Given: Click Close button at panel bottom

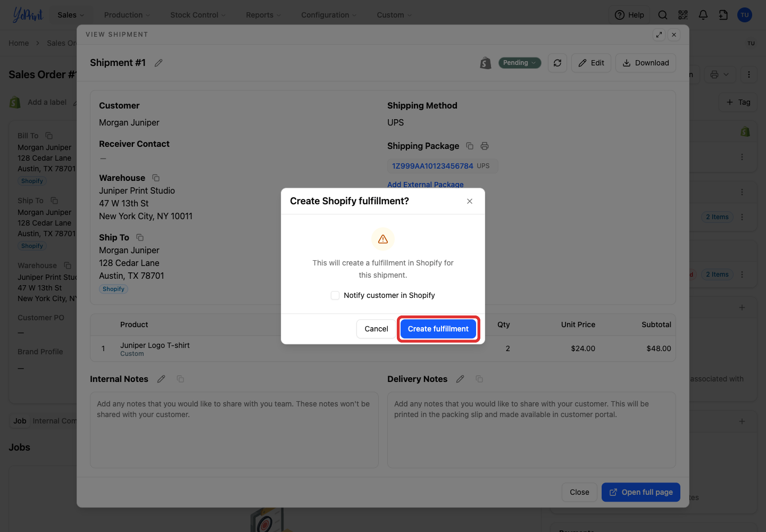Looking at the screenshot, I should coord(579,492).
